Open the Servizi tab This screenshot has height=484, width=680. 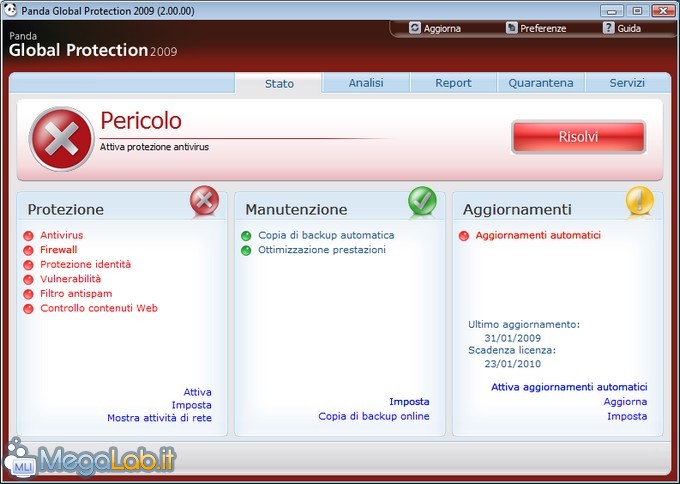pos(627,82)
